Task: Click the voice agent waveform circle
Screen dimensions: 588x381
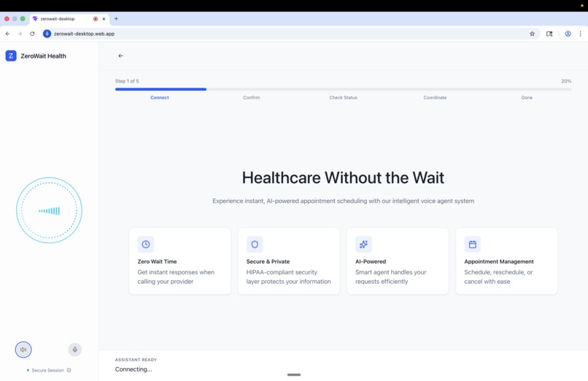Action: (x=49, y=210)
